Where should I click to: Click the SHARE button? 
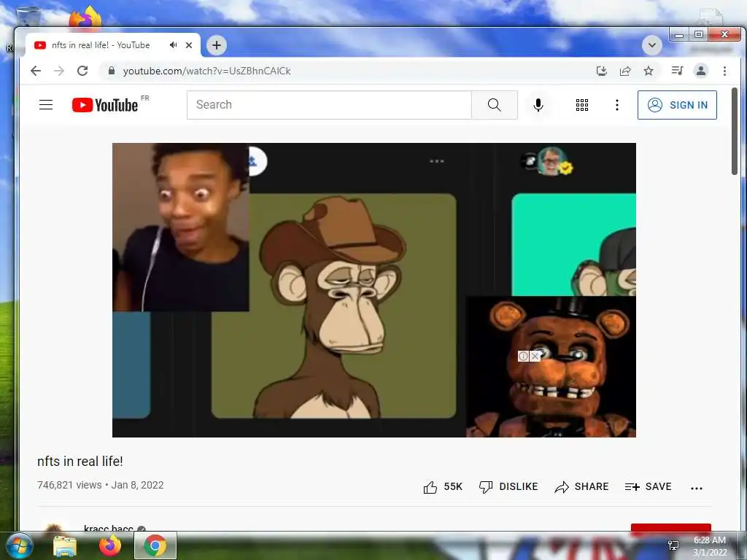[581, 486]
